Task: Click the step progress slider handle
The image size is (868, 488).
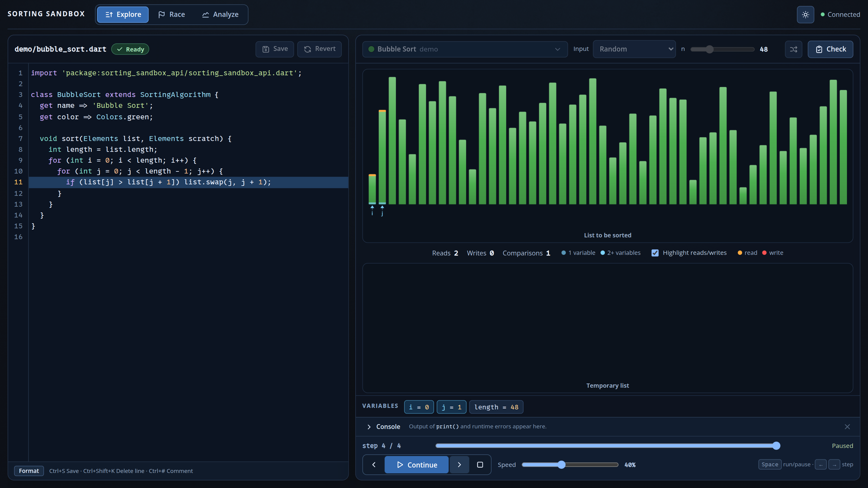Action: coord(776,446)
